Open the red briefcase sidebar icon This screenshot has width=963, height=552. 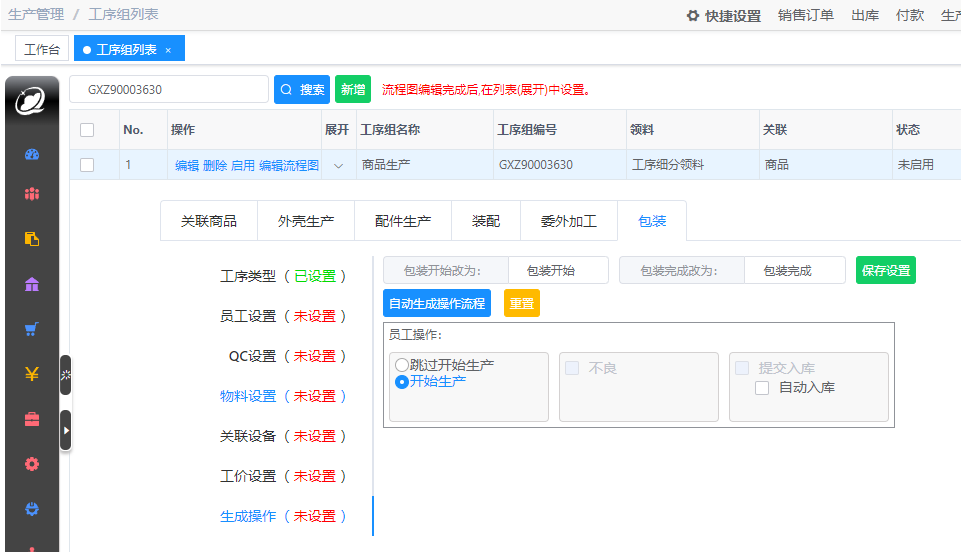point(32,419)
